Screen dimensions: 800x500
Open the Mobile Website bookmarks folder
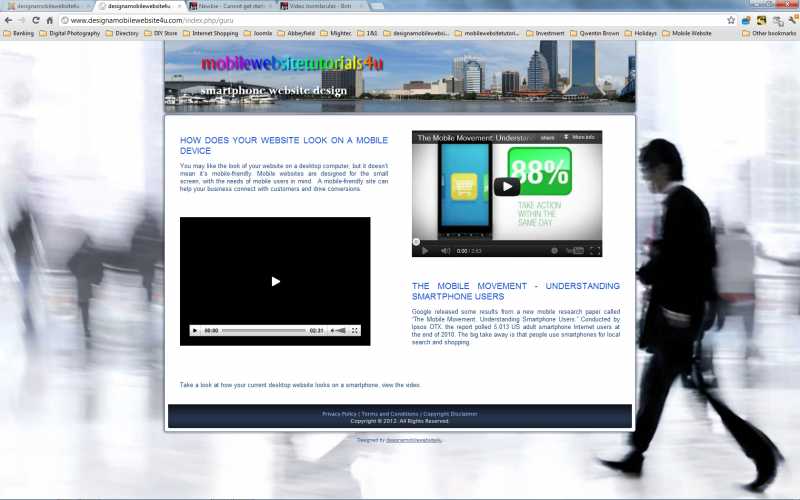(x=687, y=33)
